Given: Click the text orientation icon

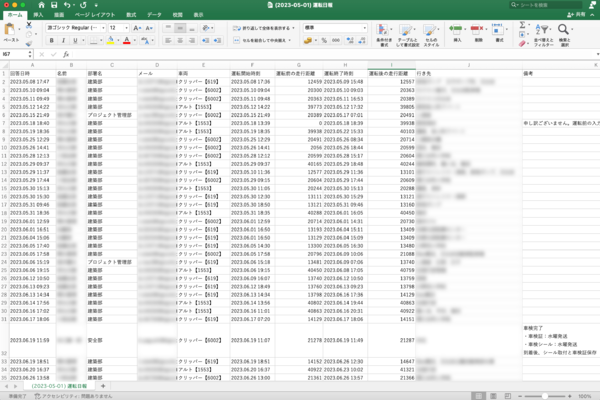Looking at the screenshot, I should (207, 28).
